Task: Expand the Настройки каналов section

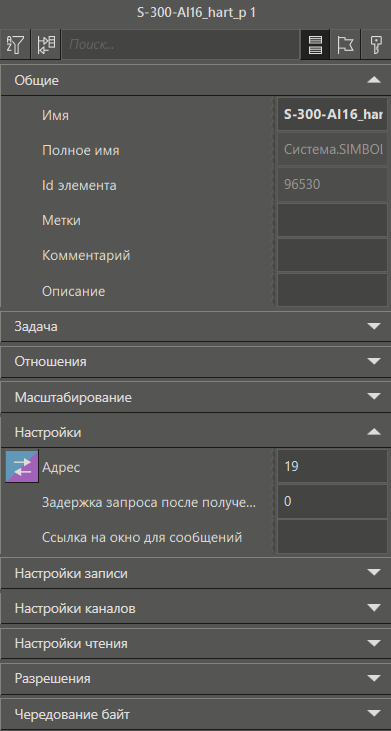Action: click(x=195, y=608)
